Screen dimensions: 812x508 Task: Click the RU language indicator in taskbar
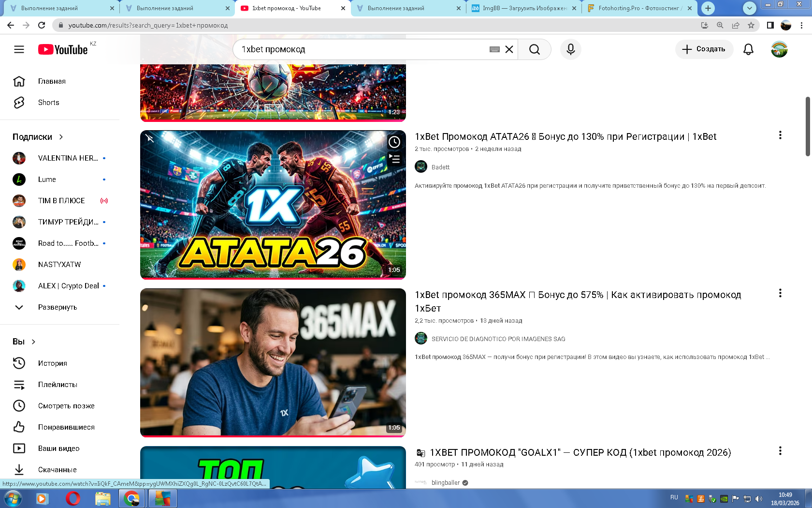click(x=674, y=497)
